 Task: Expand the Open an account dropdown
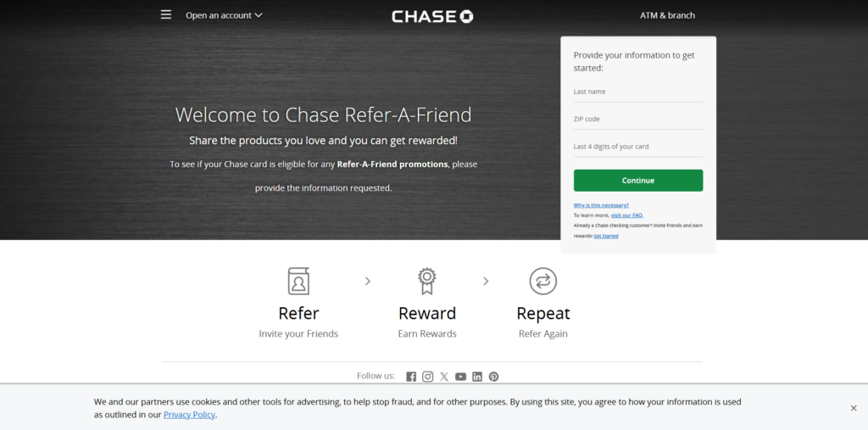pyautogui.click(x=224, y=15)
